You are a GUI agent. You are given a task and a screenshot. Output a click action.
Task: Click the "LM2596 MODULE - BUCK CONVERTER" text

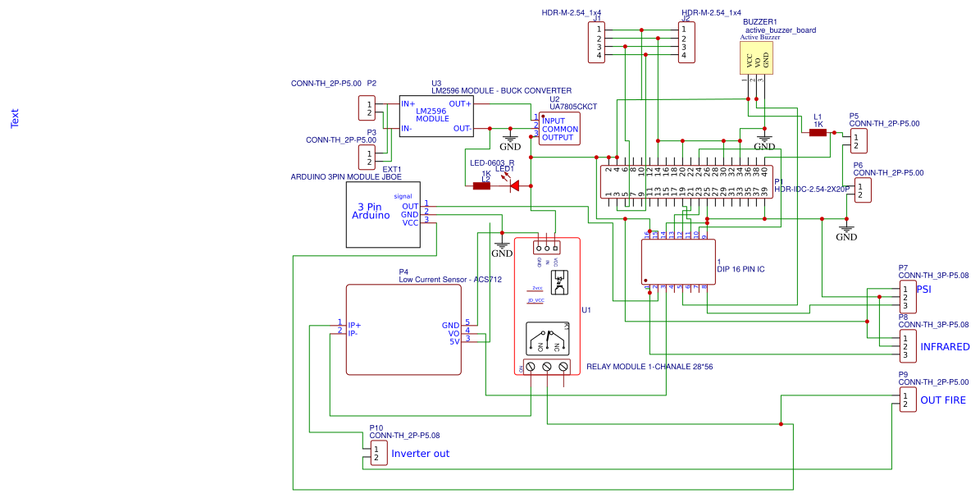(x=501, y=91)
